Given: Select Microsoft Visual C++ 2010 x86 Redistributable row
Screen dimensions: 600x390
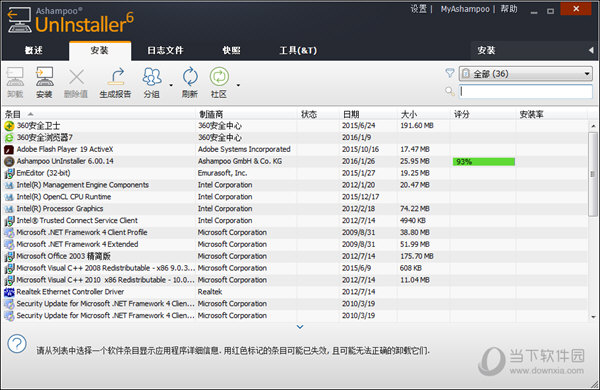Looking at the screenshot, I should coord(295,280).
